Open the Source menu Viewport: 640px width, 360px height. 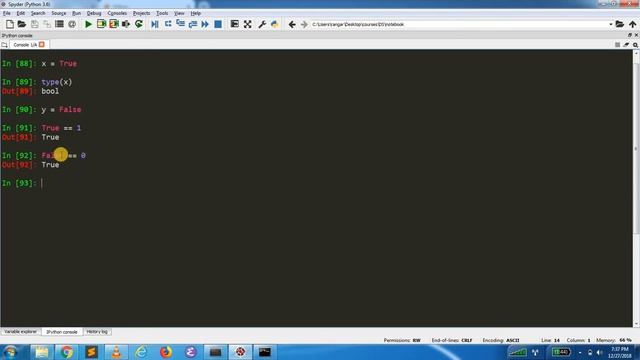pos(58,13)
